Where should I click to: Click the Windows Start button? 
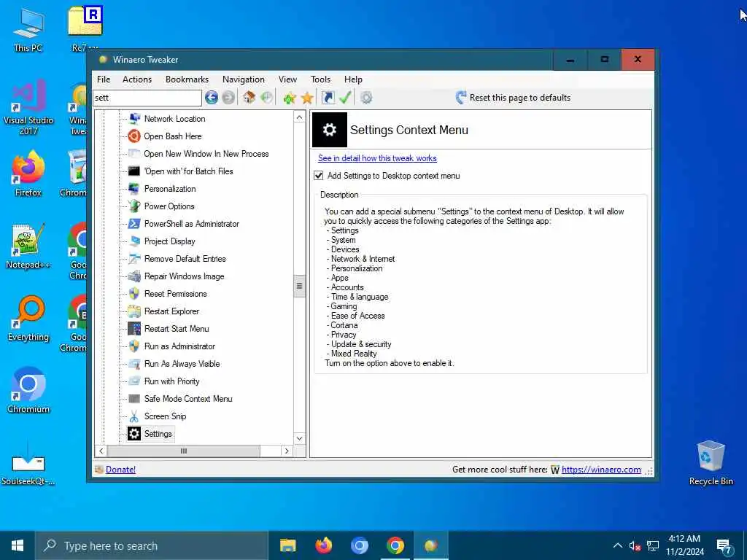click(x=18, y=545)
